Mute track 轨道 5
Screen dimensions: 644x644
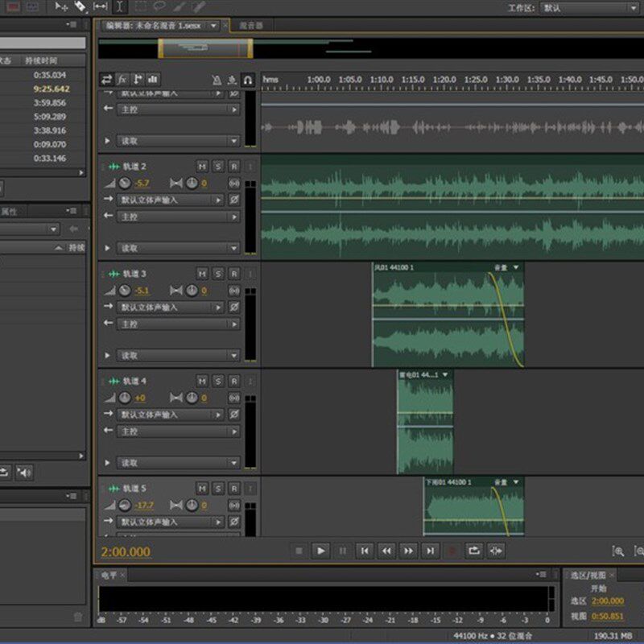tap(202, 489)
